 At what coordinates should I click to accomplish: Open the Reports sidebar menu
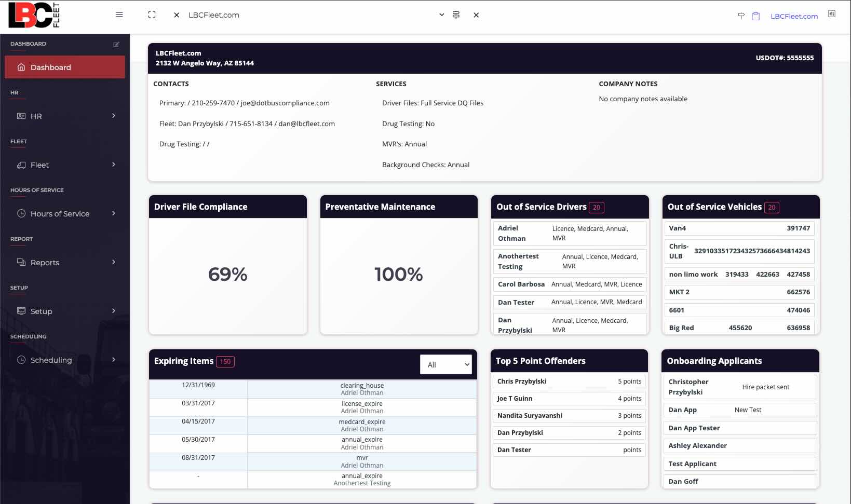(65, 262)
